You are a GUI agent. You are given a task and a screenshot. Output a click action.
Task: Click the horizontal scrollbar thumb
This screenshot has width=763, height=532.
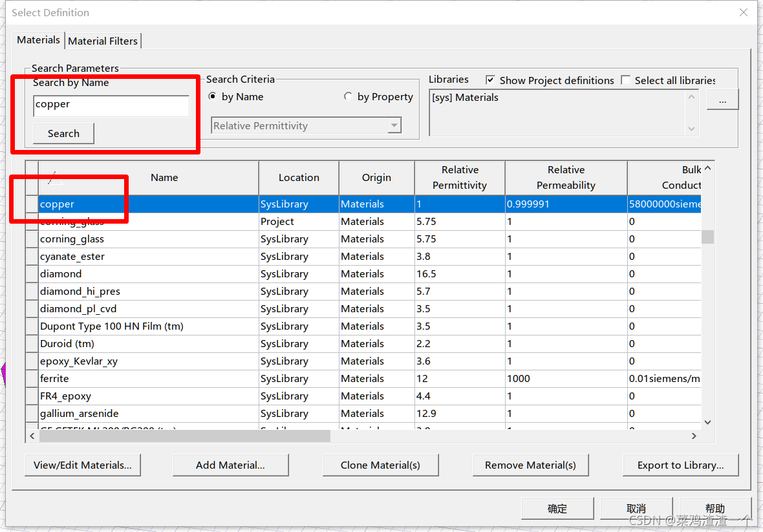pos(184,436)
